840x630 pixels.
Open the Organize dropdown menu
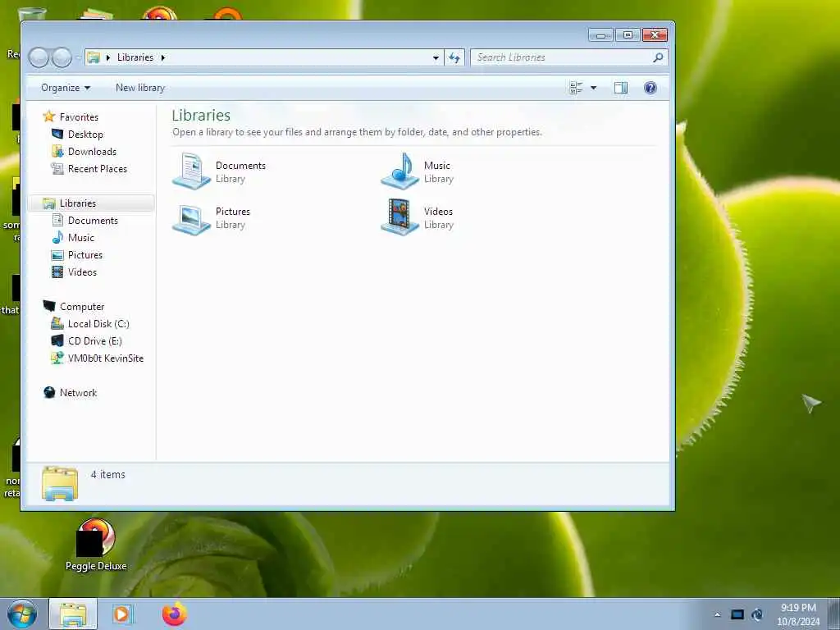(66, 88)
